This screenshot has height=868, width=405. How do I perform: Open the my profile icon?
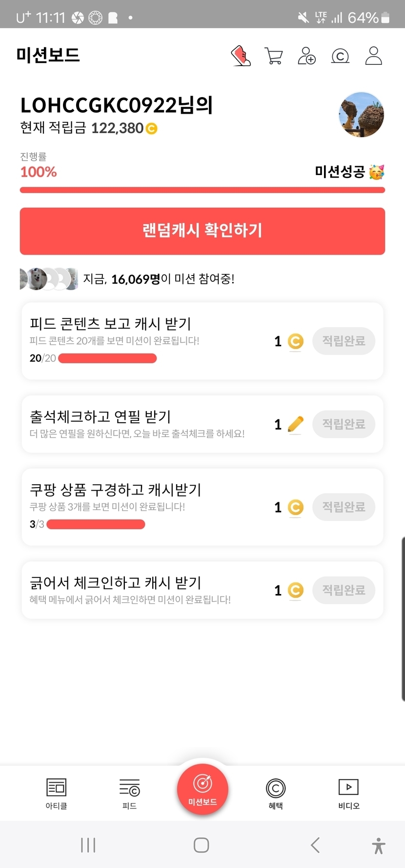[374, 56]
